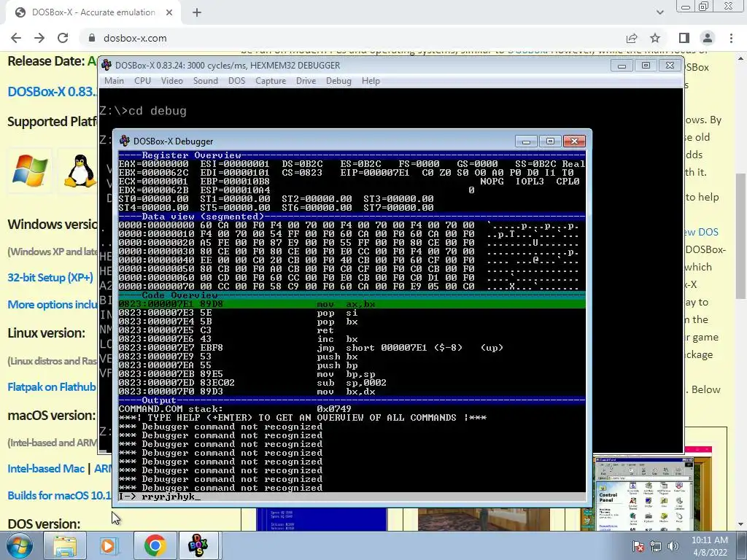747x560 pixels.
Task: Click the Action Center flag tray icon
Action: coord(638,546)
